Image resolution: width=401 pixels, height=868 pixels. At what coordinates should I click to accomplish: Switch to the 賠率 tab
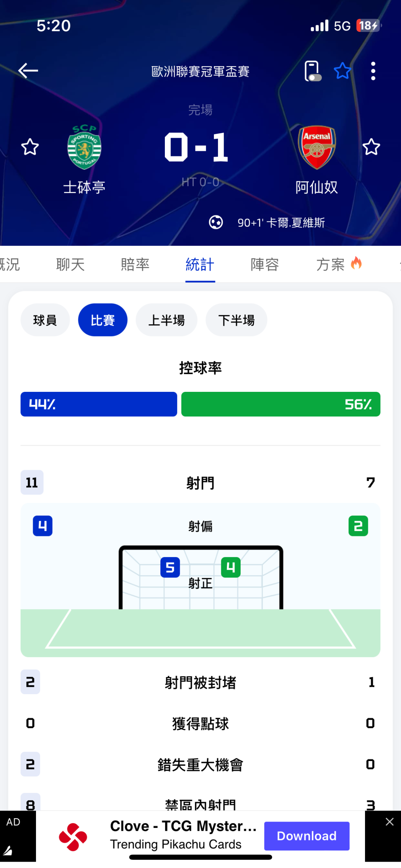[x=135, y=265]
